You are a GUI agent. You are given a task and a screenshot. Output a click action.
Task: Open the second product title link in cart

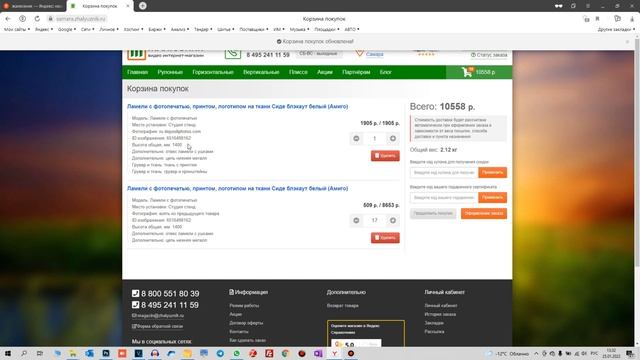point(238,189)
